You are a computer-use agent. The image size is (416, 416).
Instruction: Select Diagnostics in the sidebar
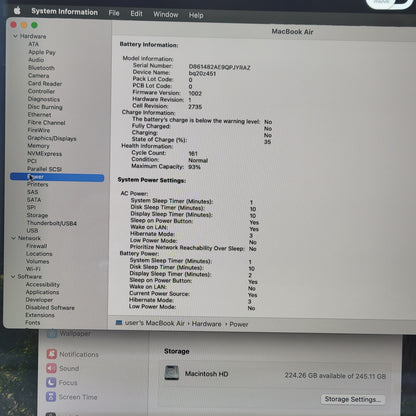(x=44, y=99)
